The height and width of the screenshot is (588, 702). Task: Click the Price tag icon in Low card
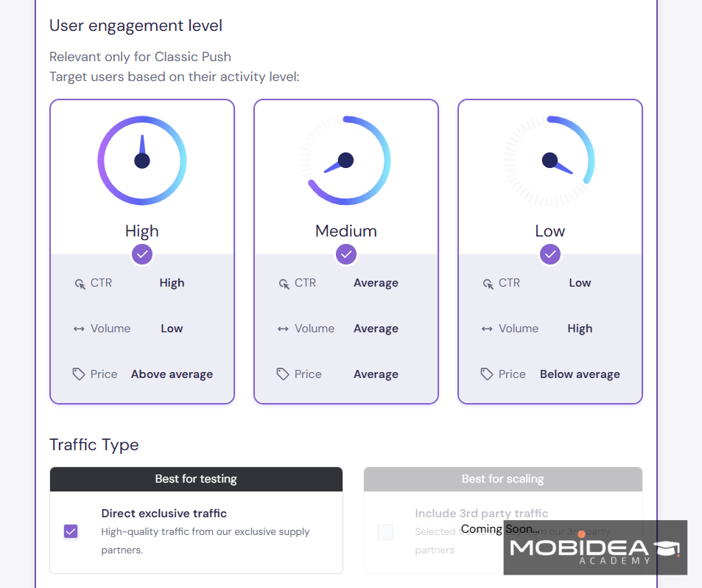[x=487, y=374]
